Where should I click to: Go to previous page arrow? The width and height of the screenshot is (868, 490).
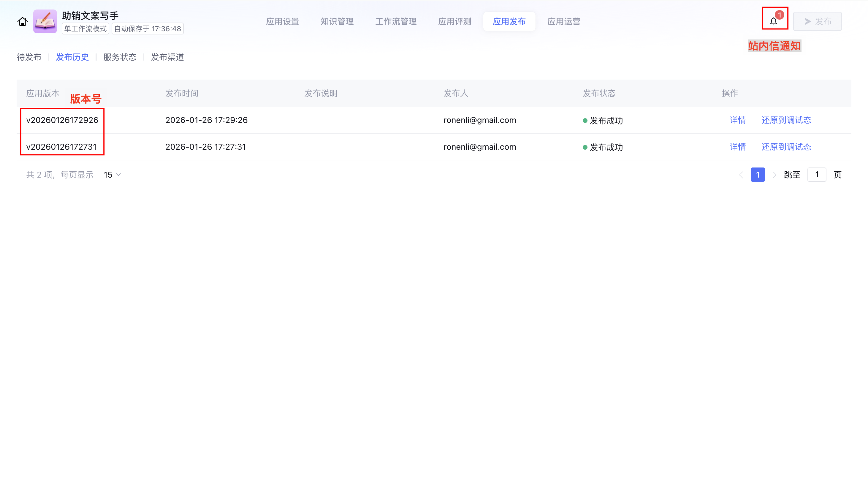pos(741,175)
